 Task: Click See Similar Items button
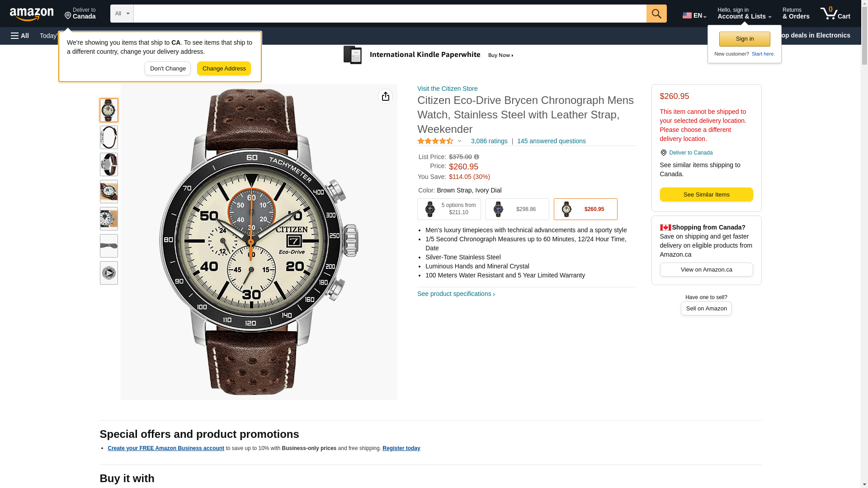click(706, 194)
